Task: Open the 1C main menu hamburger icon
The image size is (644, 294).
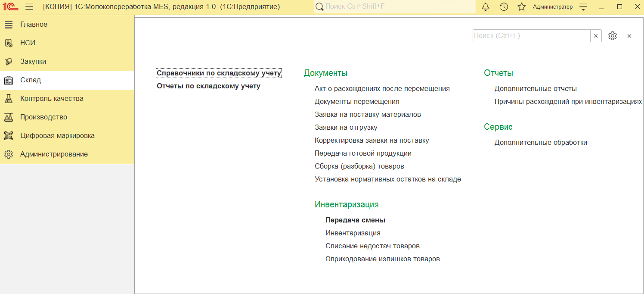Action: coord(29,7)
